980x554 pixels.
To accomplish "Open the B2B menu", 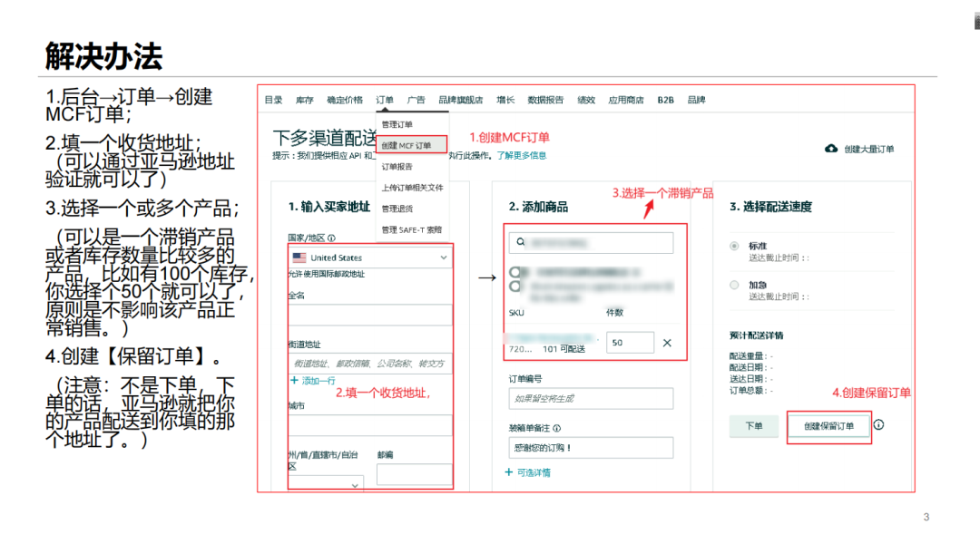I will pyautogui.click(x=666, y=100).
